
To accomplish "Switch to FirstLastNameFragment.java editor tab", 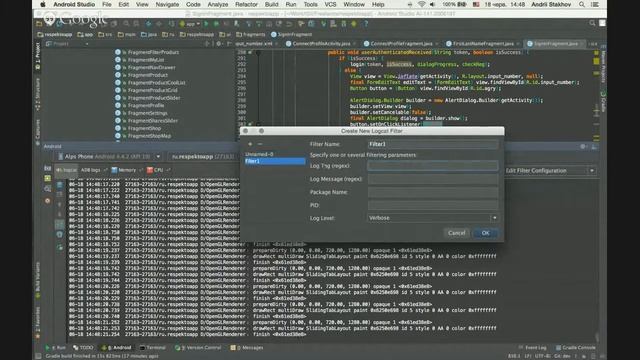I will pyautogui.click(x=482, y=44).
